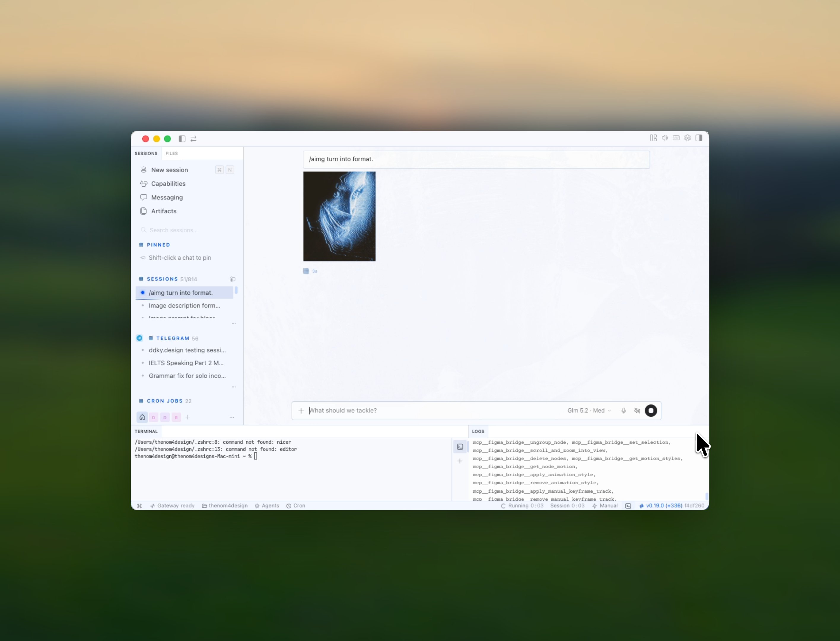Switch to the Files tab
Viewport: 840px width, 641px height.
[x=171, y=153]
